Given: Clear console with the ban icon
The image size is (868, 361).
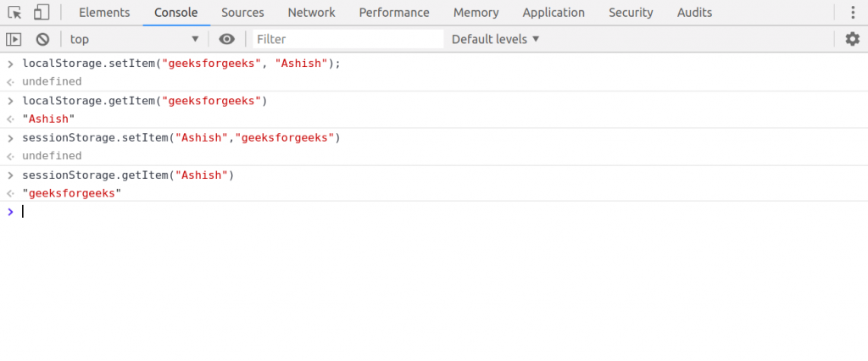Looking at the screenshot, I should click(42, 39).
